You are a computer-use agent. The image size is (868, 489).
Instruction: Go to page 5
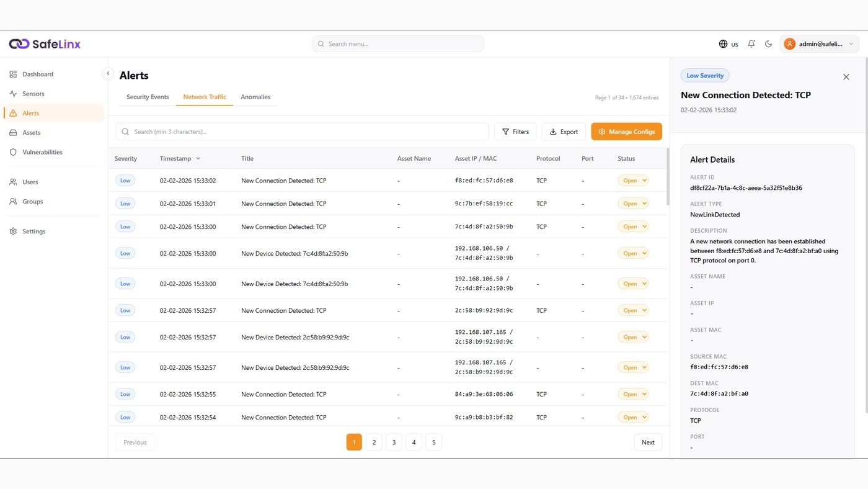pos(433,442)
